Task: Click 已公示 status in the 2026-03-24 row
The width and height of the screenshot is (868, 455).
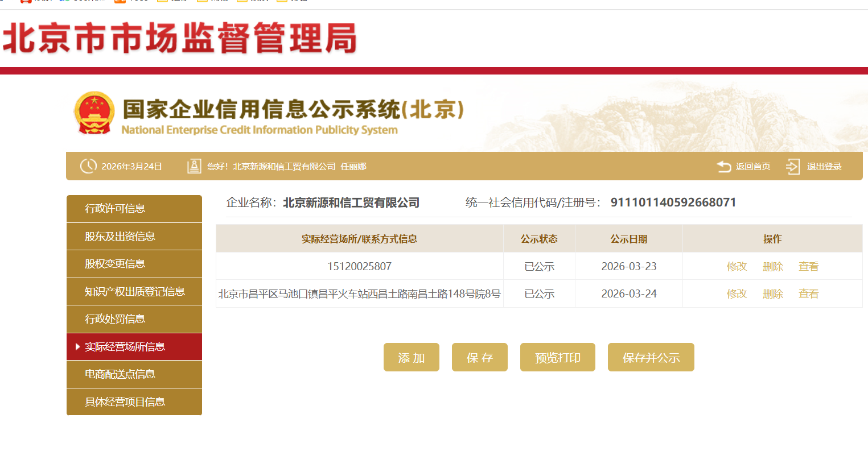Action: pos(539,293)
